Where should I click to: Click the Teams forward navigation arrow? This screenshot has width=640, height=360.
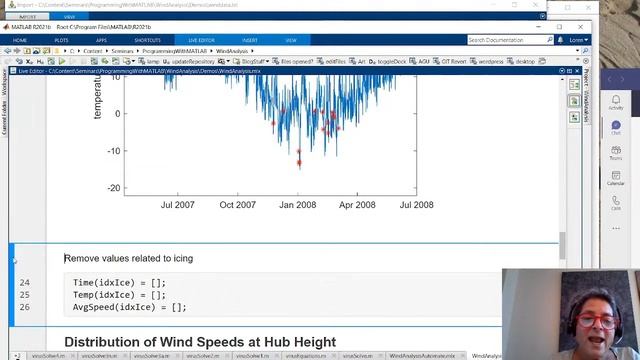click(x=622, y=79)
